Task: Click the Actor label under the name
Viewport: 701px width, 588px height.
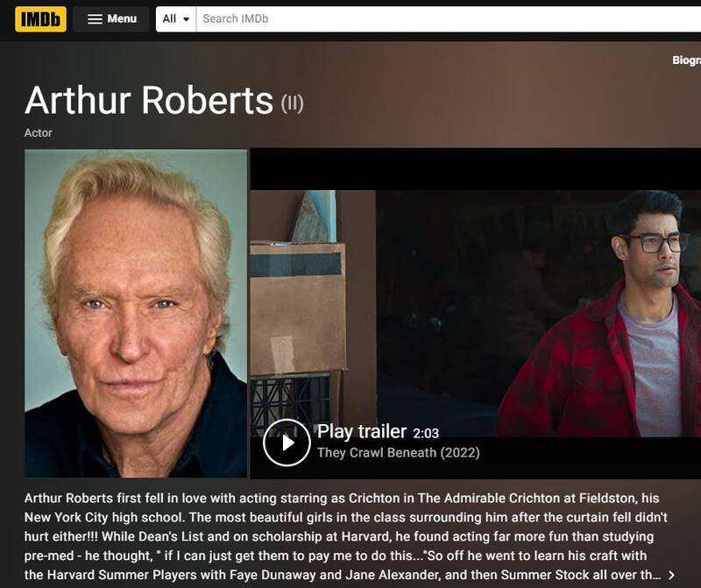Action: (x=39, y=133)
